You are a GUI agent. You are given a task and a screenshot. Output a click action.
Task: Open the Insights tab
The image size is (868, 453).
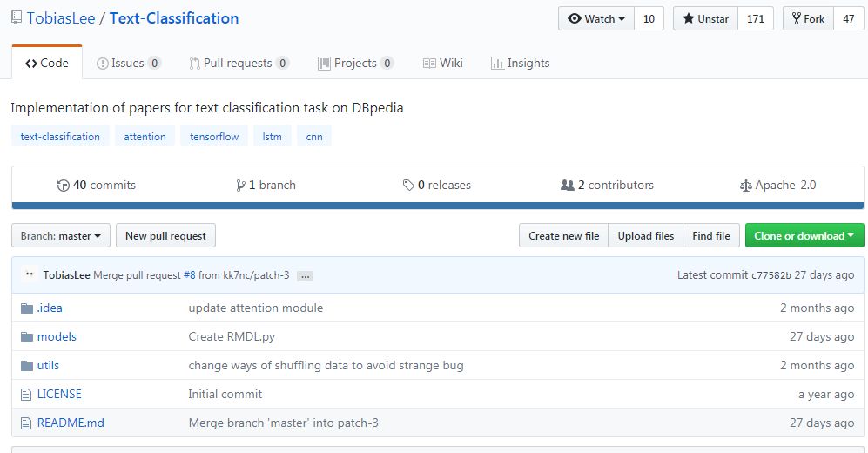pyautogui.click(x=521, y=63)
